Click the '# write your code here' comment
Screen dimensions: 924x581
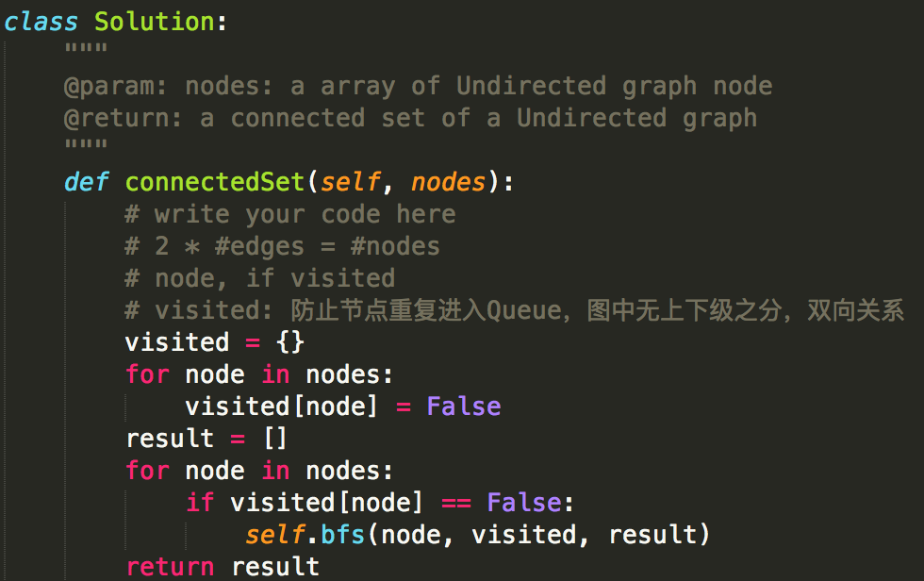[x=290, y=214]
